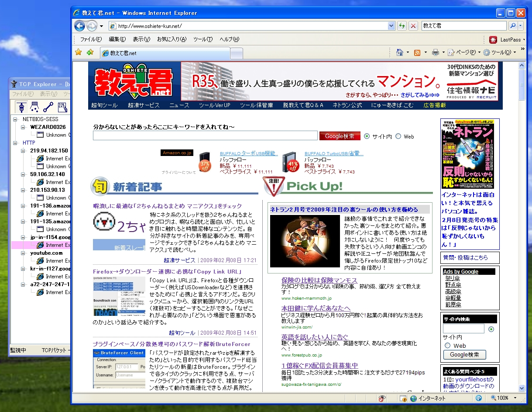Viewport: 532px width, 412px height.
Task: Click the Print icon in IE toolbar
Action: tap(435, 52)
